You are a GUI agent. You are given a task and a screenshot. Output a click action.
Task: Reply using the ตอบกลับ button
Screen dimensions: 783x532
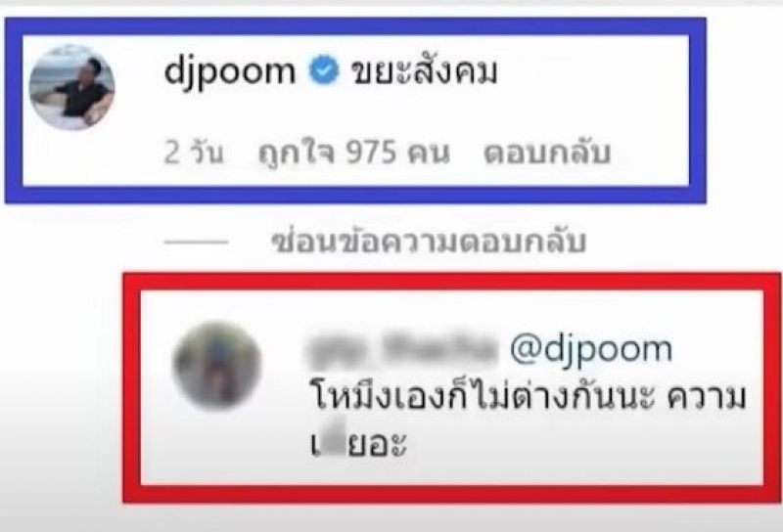click(x=547, y=153)
